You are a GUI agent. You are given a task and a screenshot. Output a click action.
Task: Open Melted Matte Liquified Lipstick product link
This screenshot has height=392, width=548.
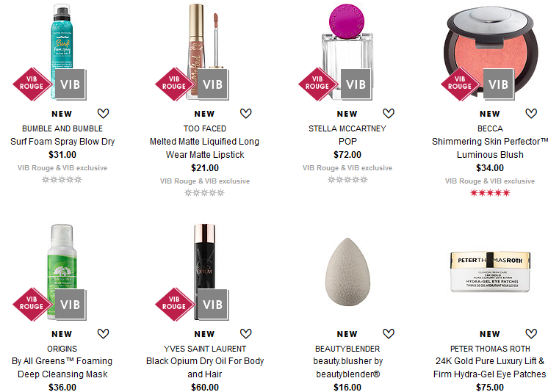[204, 148]
